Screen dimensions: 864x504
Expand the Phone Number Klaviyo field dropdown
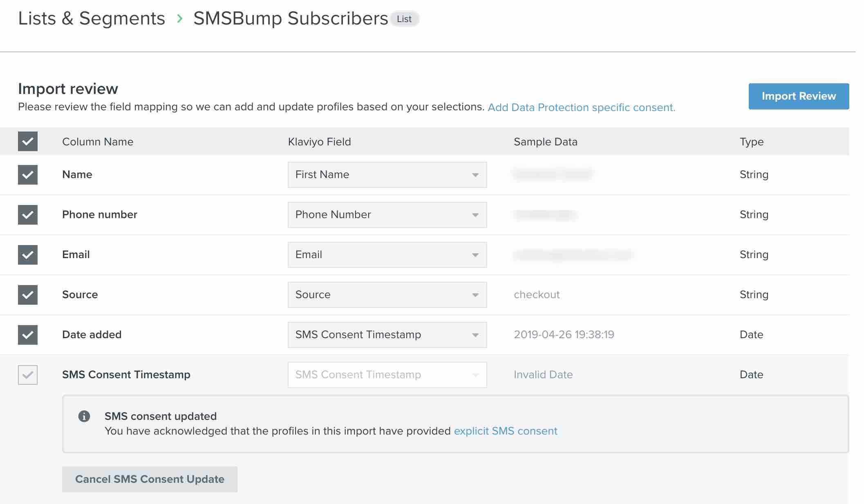(475, 214)
